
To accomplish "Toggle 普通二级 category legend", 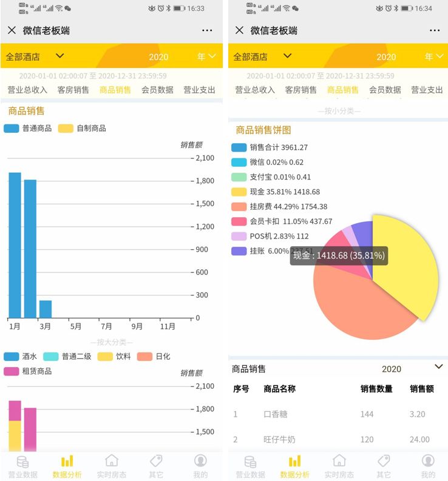I will coord(67,356).
